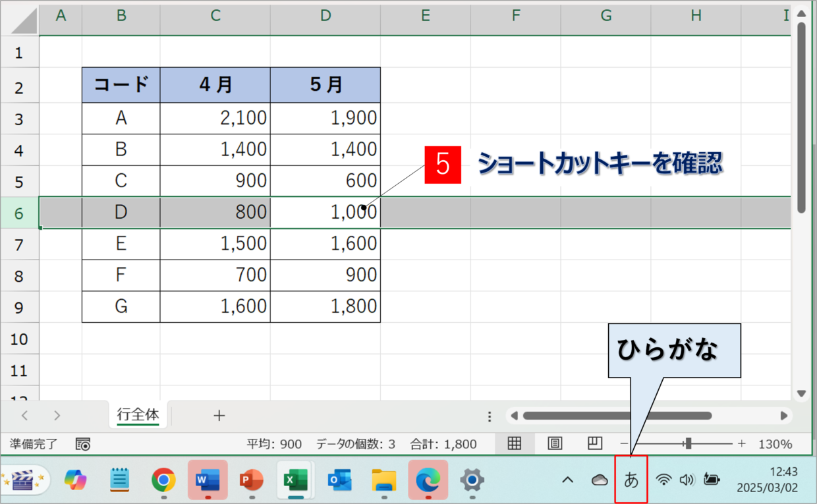Go to next sheet with right arrow
Image resolution: width=817 pixels, height=504 pixels.
coord(57,416)
